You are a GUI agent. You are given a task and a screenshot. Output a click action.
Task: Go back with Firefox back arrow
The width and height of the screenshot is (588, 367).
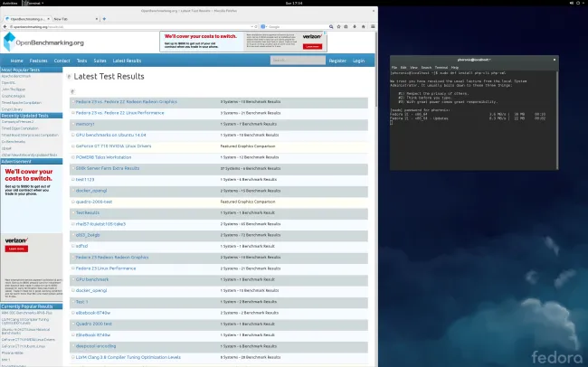pyautogui.click(x=5, y=26)
